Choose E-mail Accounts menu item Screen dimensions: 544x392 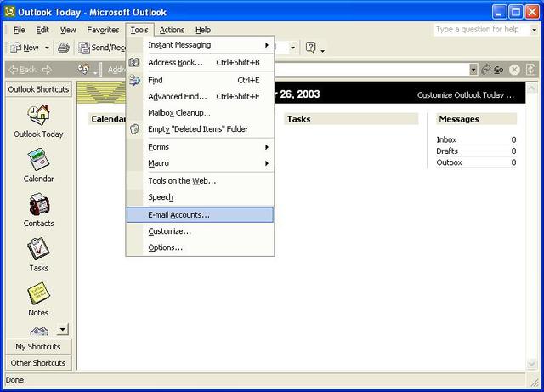[201, 215]
